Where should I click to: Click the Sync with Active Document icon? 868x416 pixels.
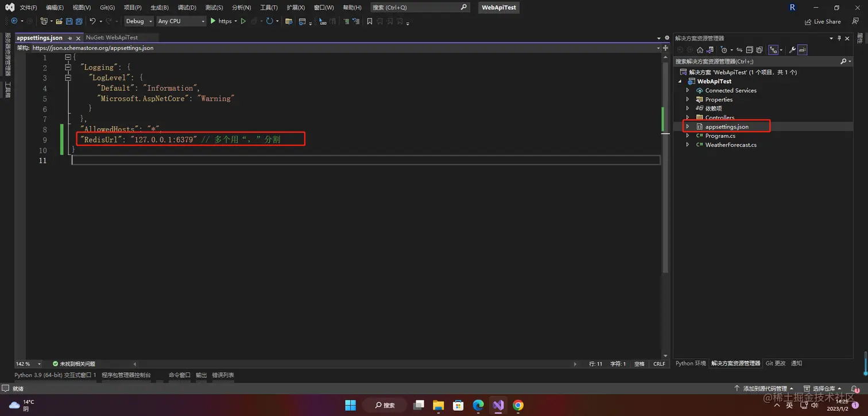click(x=739, y=50)
